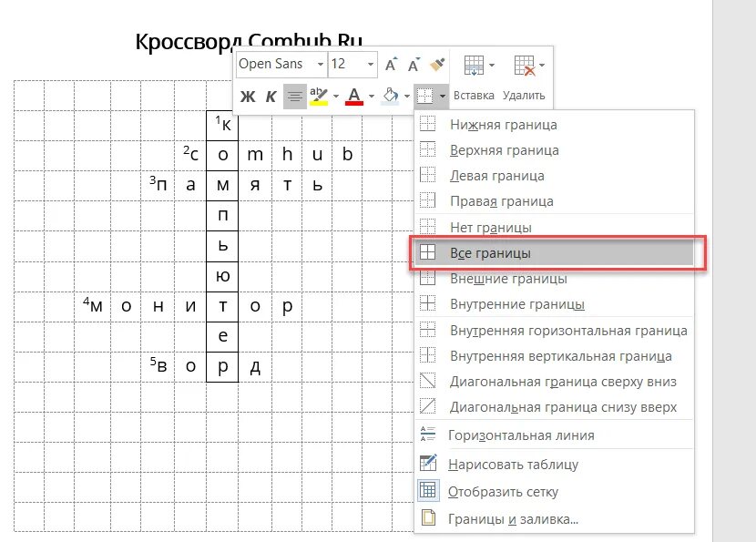This screenshot has width=756, height=542.
Task: Click the Границы и заливка page icon
Action: click(428, 518)
